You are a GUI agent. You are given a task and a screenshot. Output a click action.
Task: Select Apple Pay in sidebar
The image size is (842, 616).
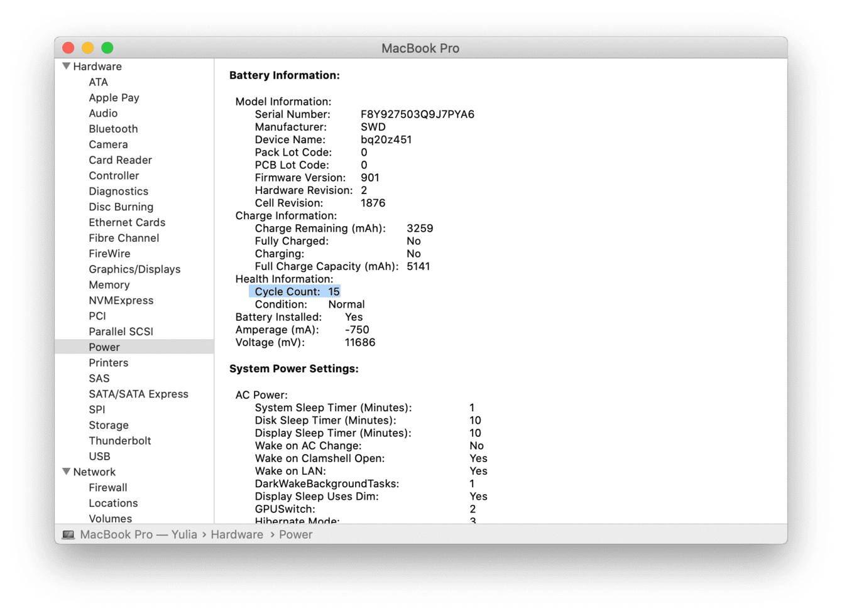[x=114, y=98]
